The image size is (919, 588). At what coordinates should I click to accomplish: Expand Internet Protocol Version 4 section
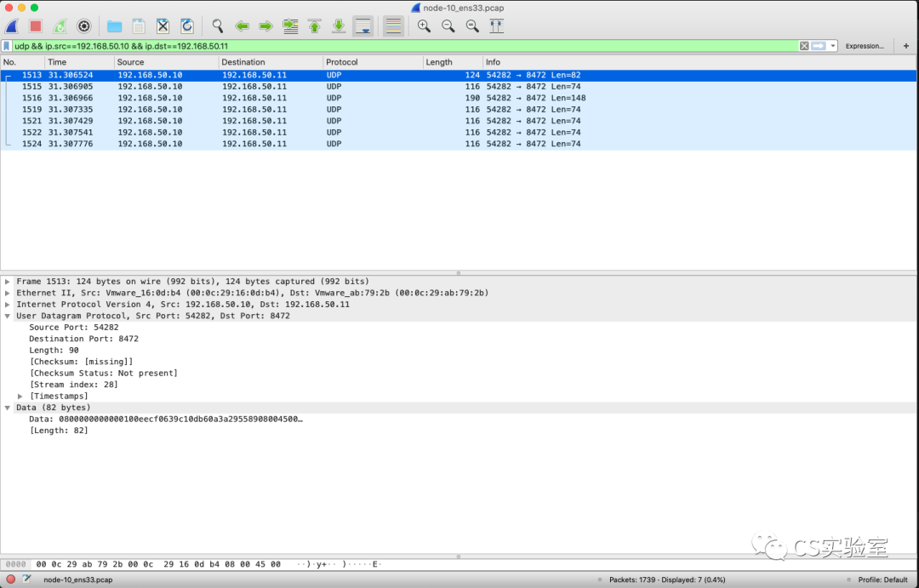point(8,305)
